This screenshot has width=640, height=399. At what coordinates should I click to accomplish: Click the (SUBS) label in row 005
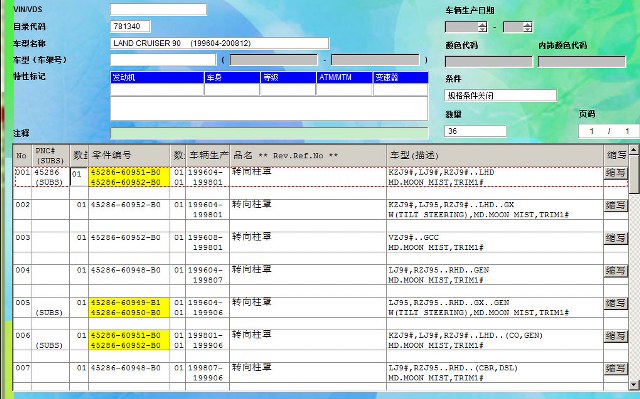point(49,313)
